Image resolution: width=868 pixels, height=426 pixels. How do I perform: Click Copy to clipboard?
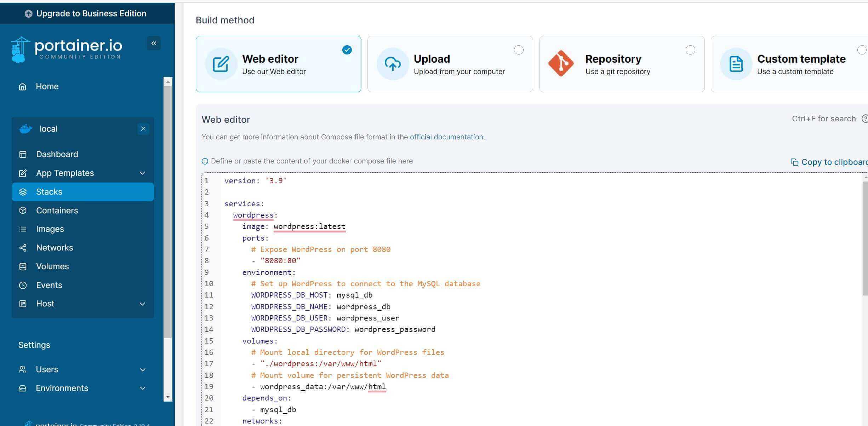[829, 162]
